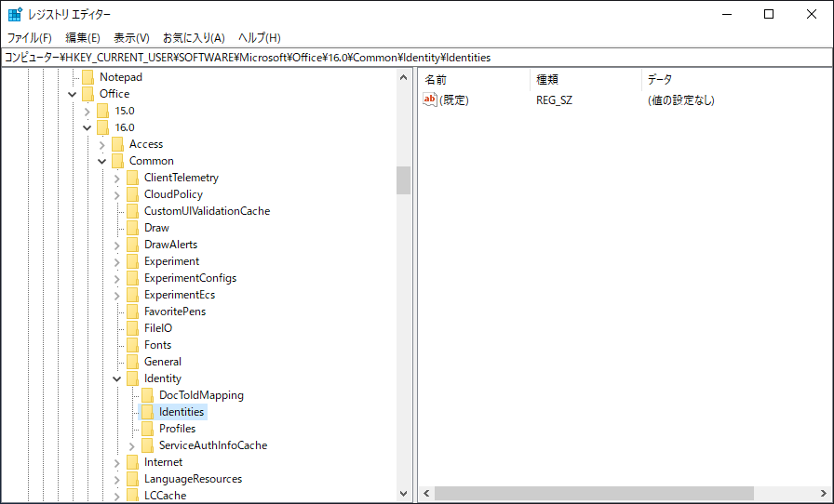Click the ClientTelemetry folder icon
Viewport: 834px width, 504px height.
click(133, 178)
